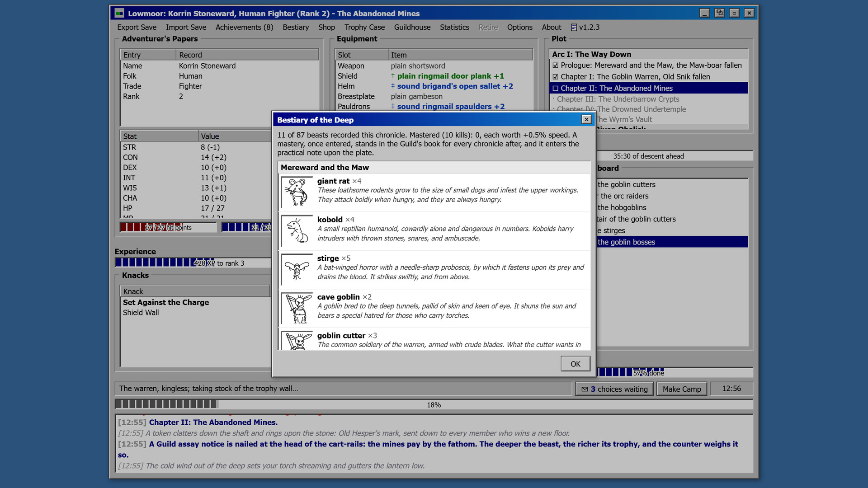
Task: Select Chapter III: The Underbarrow Crypts row
Action: pyautogui.click(x=648, y=99)
